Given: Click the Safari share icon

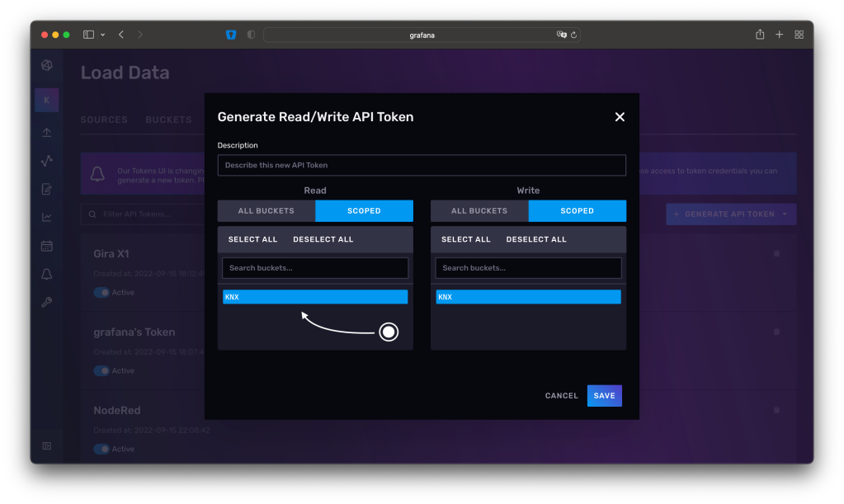Looking at the screenshot, I should [x=759, y=35].
